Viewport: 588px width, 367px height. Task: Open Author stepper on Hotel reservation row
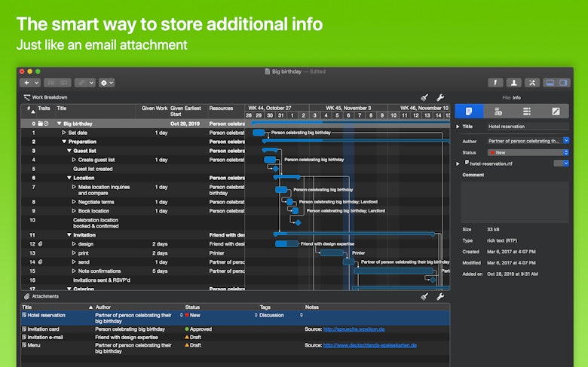click(x=181, y=315)
